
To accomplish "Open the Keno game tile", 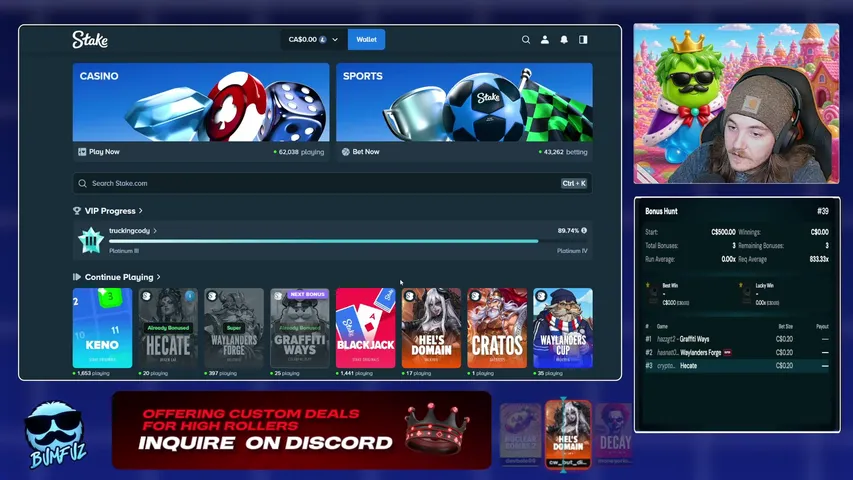I will click(102, 328).
